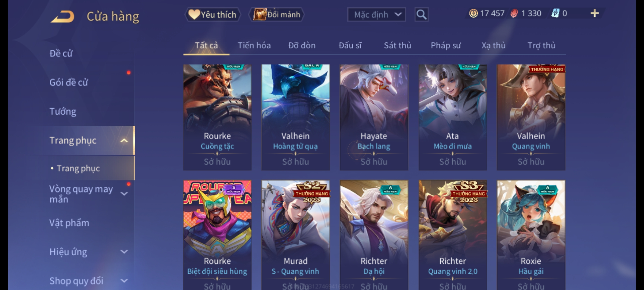Open the Mặc định sort dropdown
This screenshot has height=290, width=644.
[x=376, y=15]
